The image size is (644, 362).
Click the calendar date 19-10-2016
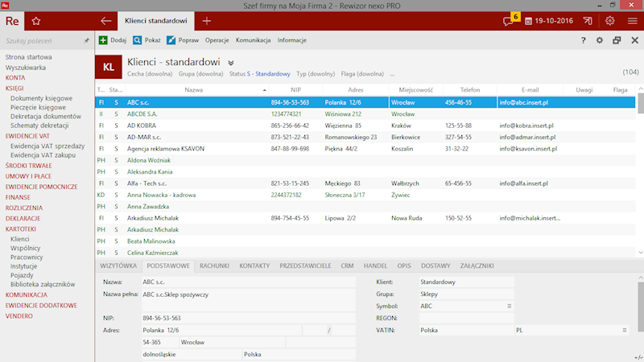pyautogui.click(x=549, y=21)
